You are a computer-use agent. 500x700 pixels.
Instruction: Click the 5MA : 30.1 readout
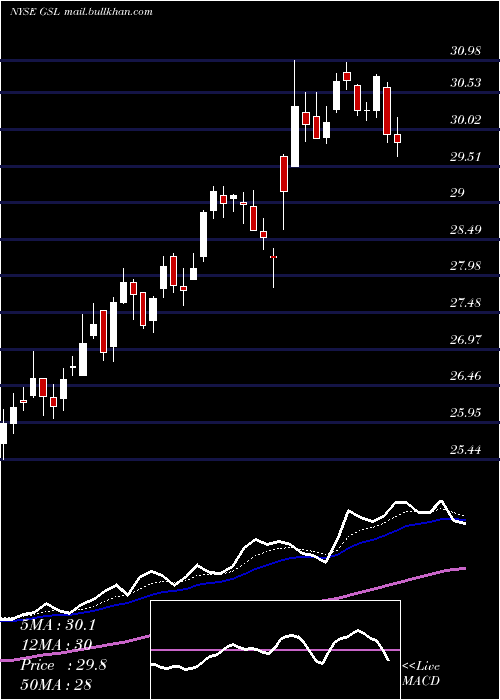[x=58, y=625]
